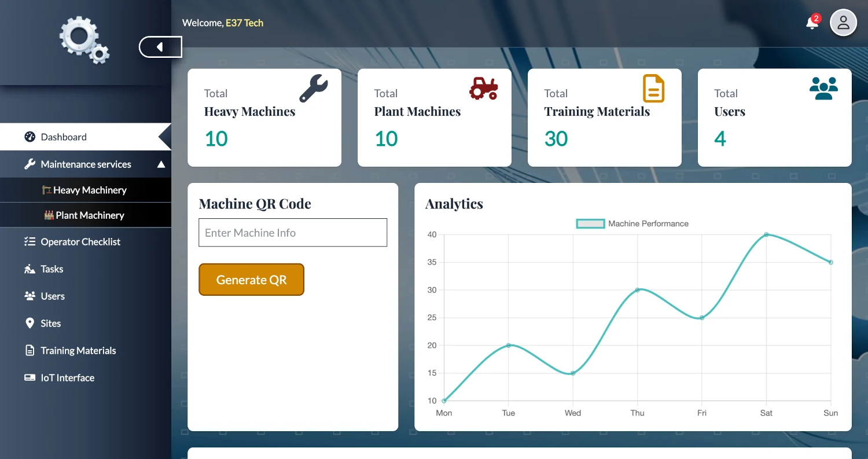
Task: Click the location pin icon beside Sites
Action: click(x=30, y=323)
